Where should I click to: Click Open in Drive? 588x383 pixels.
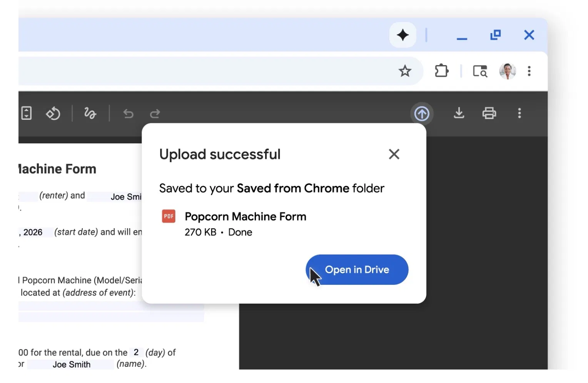357,269
